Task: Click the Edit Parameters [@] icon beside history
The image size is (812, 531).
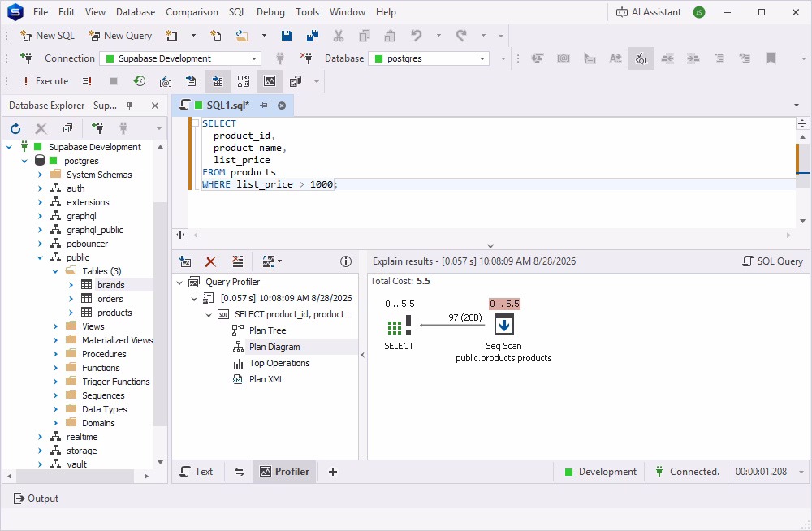Action: (165, 81)
